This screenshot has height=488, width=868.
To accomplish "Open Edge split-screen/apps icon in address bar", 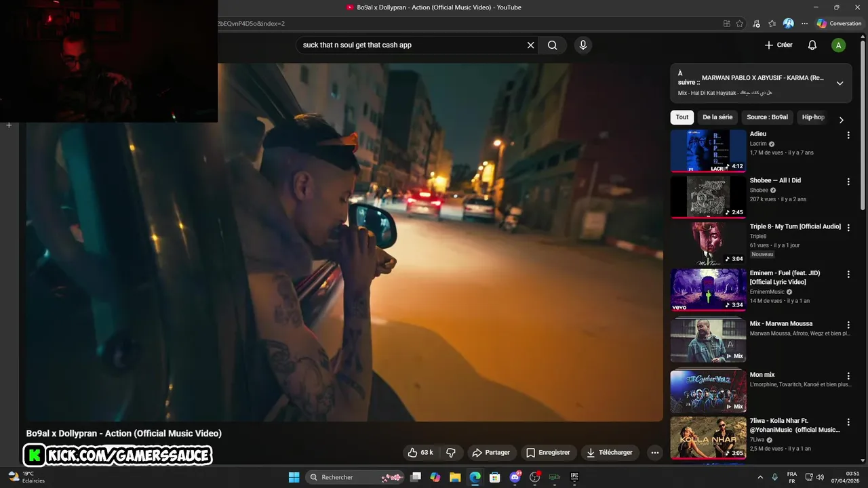I will [727, 23].
